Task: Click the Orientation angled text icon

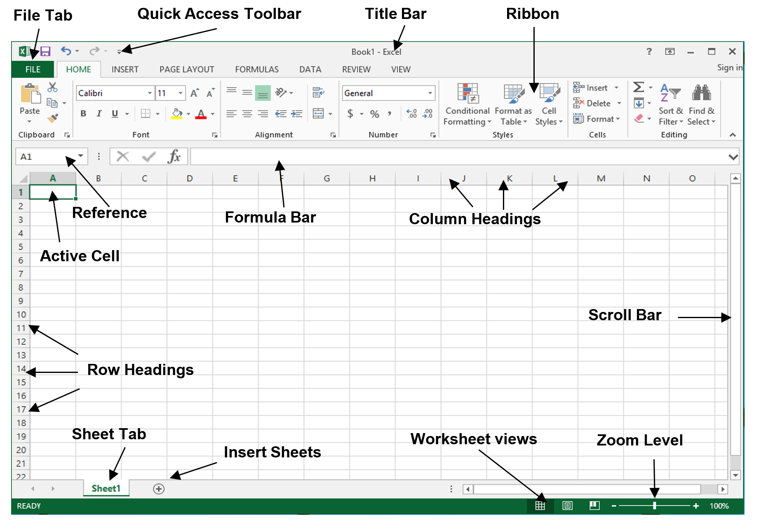Action: click(281, 92)
